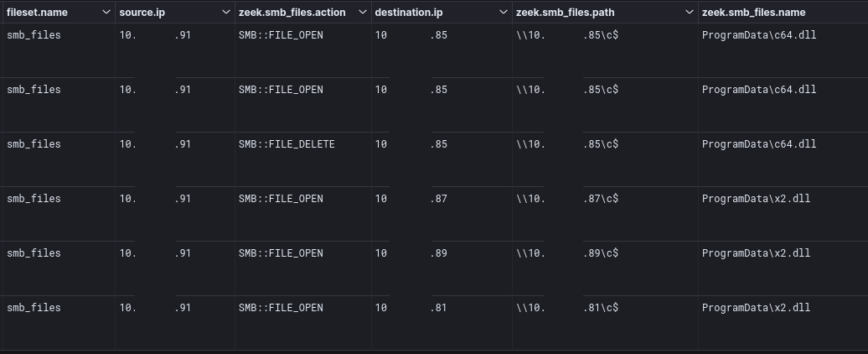Select first row ProgramData\c64.dll cell

tap(783, 50)
